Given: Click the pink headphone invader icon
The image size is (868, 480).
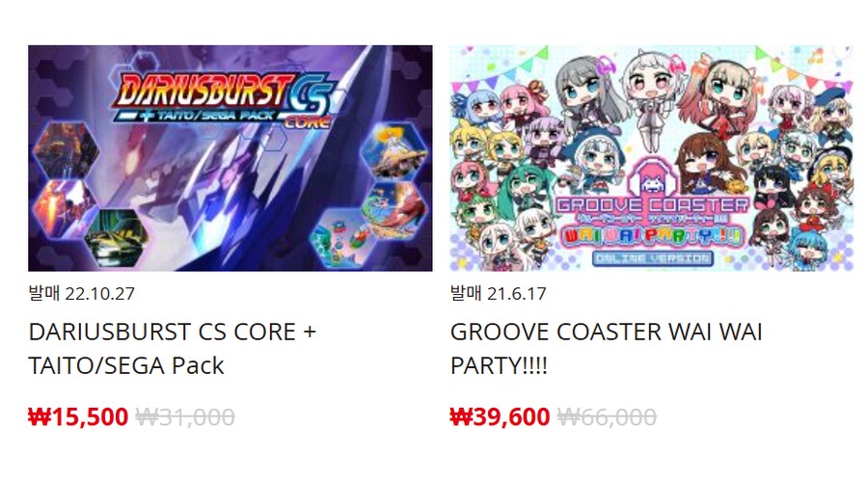Looking at the screenshot, I should click(652, 177).
